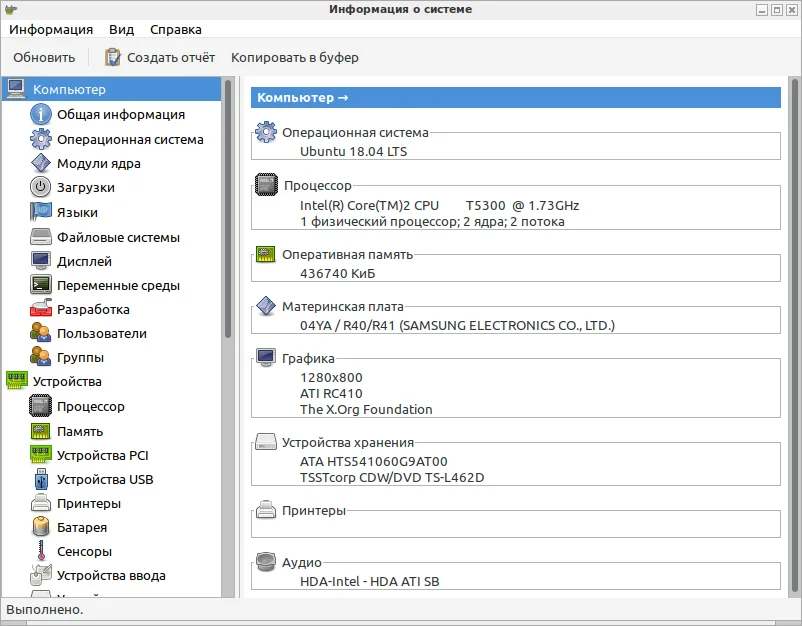Click the ATI RC410 graphics line

tap(331, 393)
